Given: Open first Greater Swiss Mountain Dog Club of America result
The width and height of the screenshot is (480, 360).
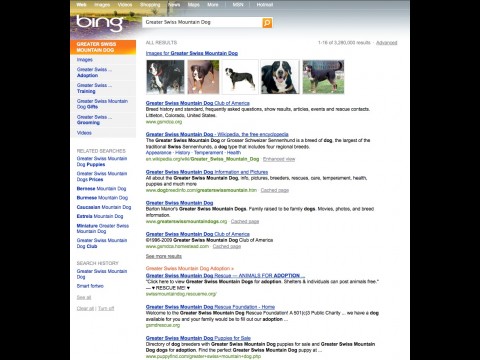Looking at the screenshot, I should tap(198, 103).
